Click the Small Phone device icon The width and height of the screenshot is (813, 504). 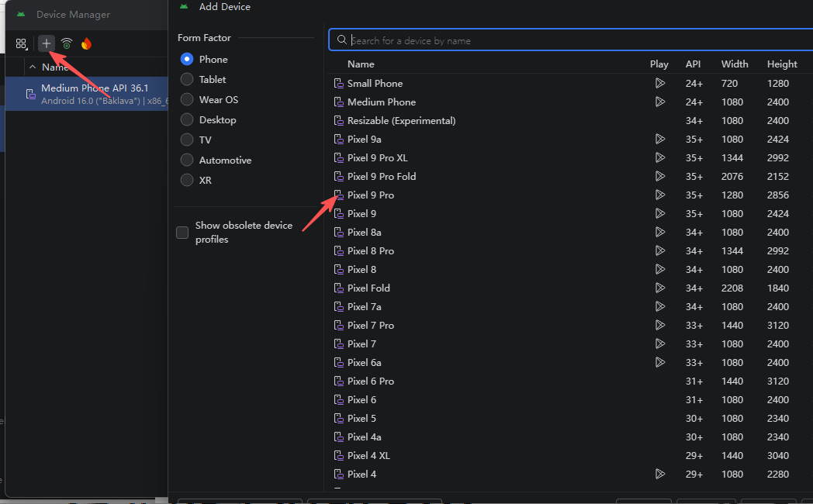pyautogui.click(x=338, y=84)
